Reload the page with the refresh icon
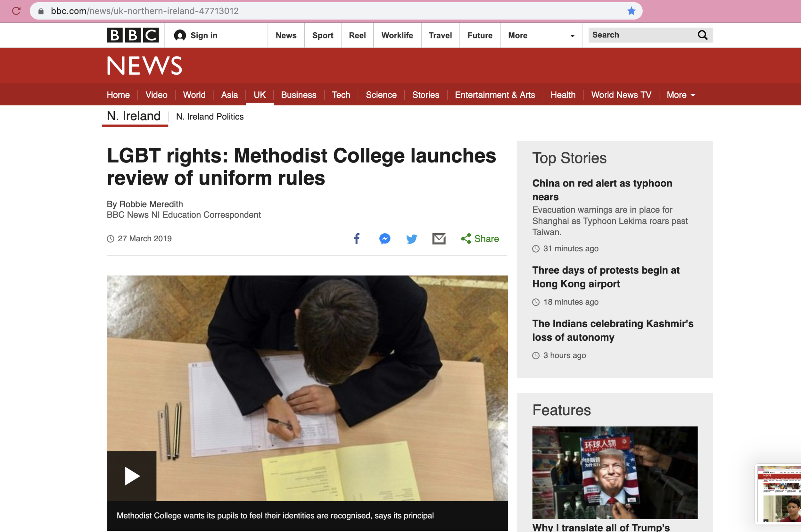 click(x=16, y=11)
